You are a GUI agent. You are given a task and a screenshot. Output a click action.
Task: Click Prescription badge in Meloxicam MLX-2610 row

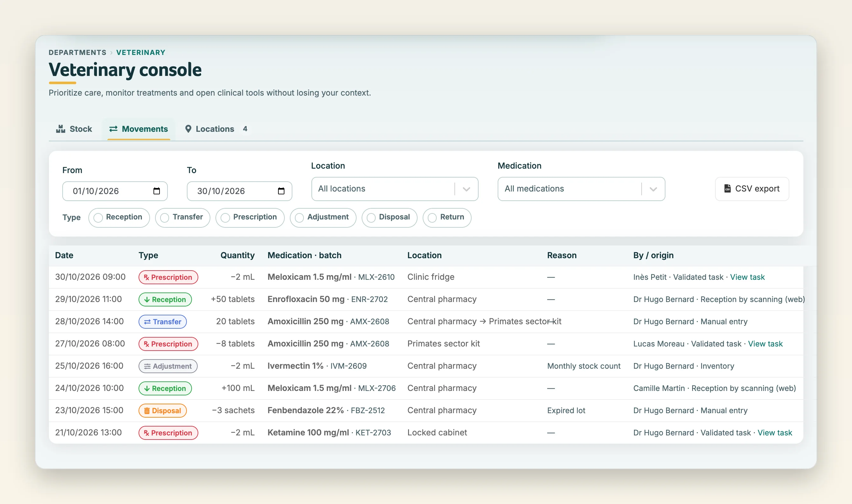[x=168, y=277]
